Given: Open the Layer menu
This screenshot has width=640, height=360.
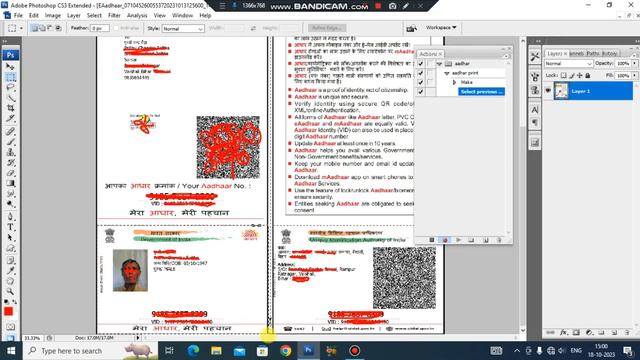Looking at the screenshot, I should pyautogui.click(x=73, y=16).
